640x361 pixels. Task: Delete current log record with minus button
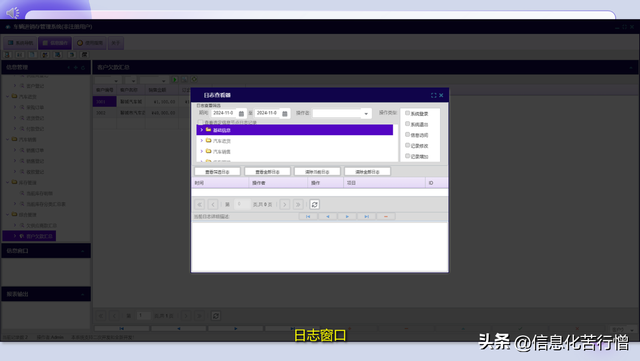coord(386,216)
